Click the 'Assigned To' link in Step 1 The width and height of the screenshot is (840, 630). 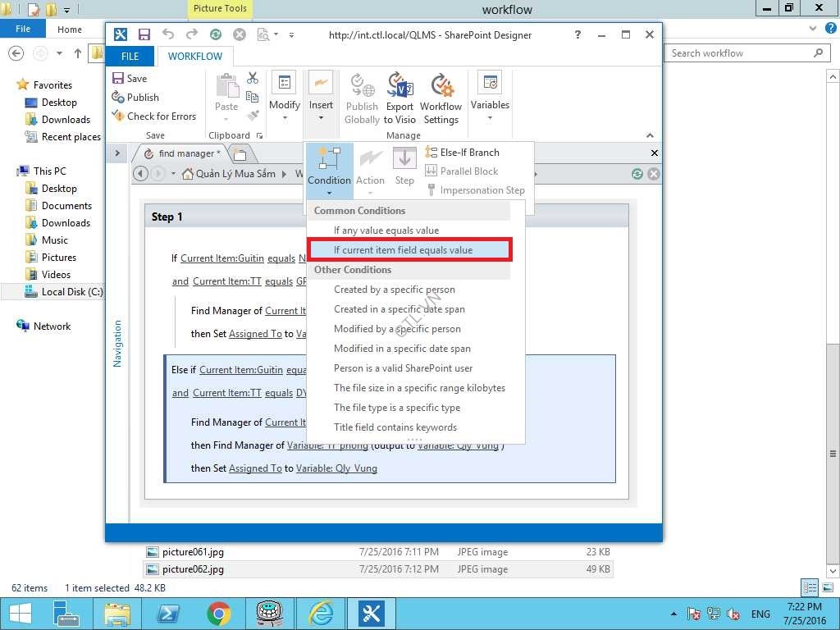point(255,334)
